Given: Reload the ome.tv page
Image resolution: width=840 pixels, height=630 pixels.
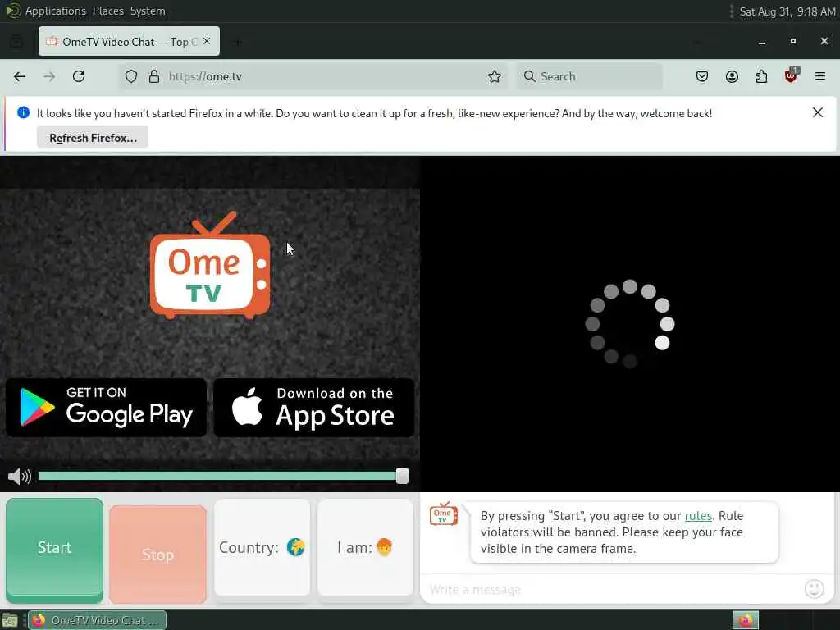Looking at the screenshot, I should [x=79, y=76].
